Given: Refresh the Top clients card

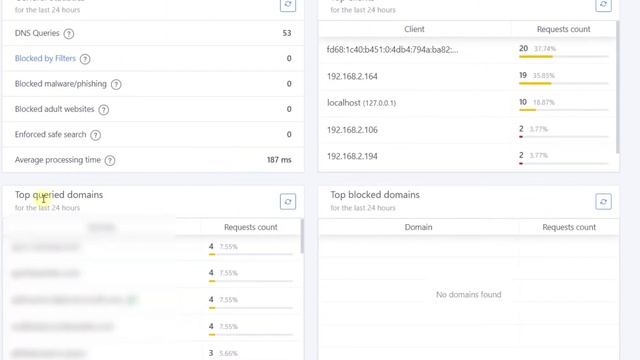Looking at the screenshot, I should click(x=603, y=4).
